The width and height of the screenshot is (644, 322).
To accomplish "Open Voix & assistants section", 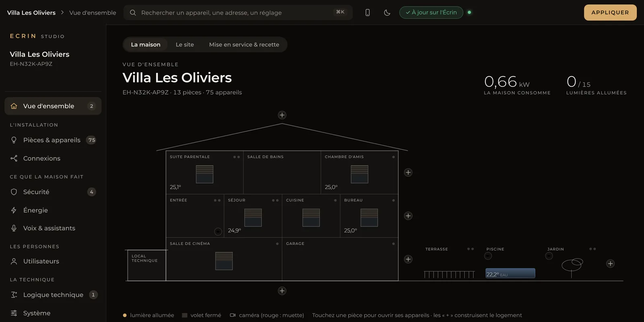I will pos(53,228).
